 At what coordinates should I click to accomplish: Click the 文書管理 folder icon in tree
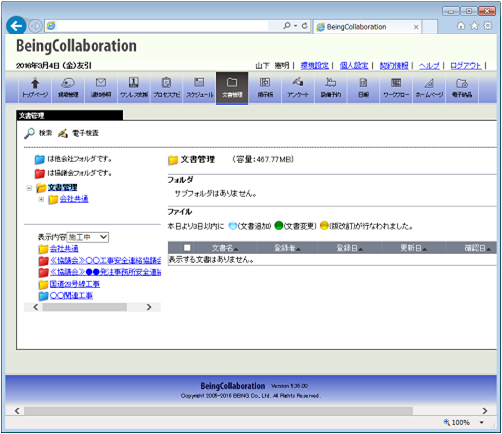click(41, 188)
